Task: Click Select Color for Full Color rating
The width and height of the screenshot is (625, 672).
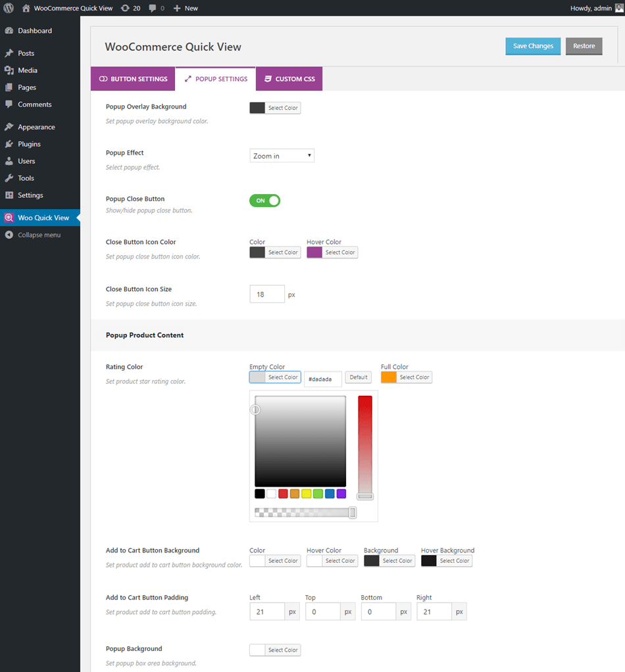Action: click(414, 377)
